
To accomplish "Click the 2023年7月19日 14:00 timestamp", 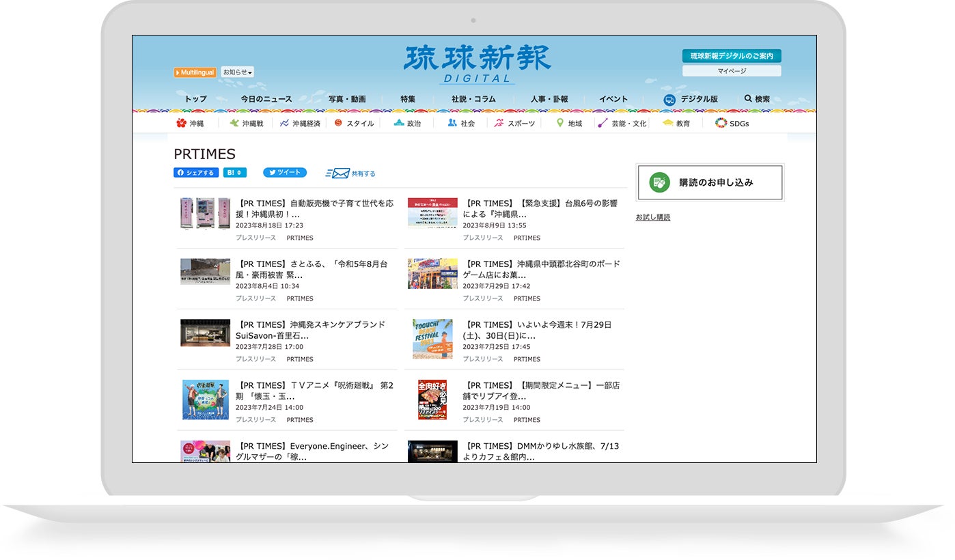I will coord(497,408).
